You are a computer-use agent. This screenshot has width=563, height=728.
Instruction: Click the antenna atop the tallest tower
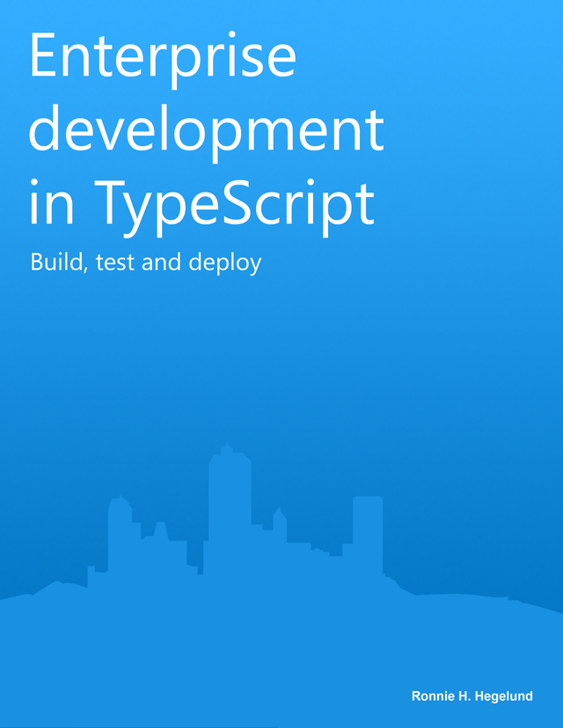(227, 447)
